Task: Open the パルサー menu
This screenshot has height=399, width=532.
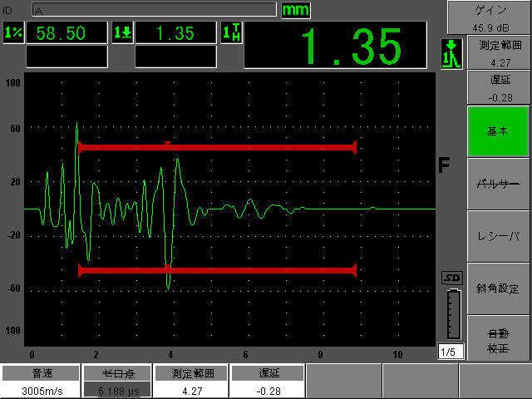Action: coord(497,184)
